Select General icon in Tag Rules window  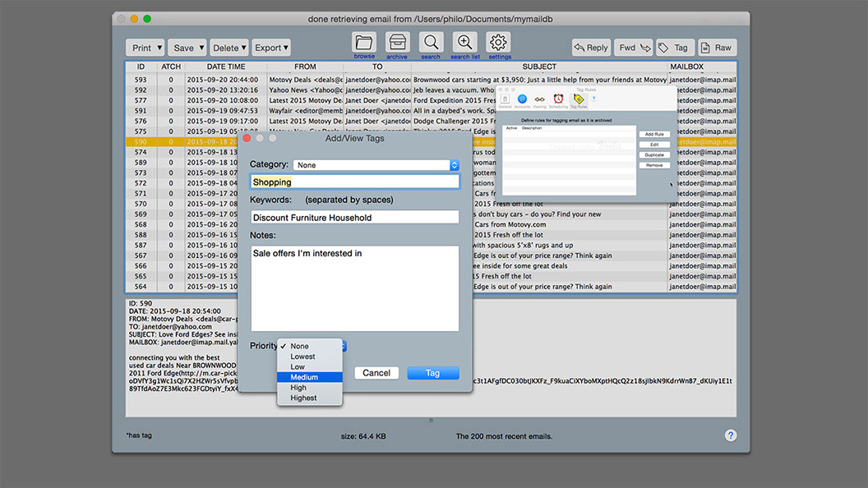(505, 99)
